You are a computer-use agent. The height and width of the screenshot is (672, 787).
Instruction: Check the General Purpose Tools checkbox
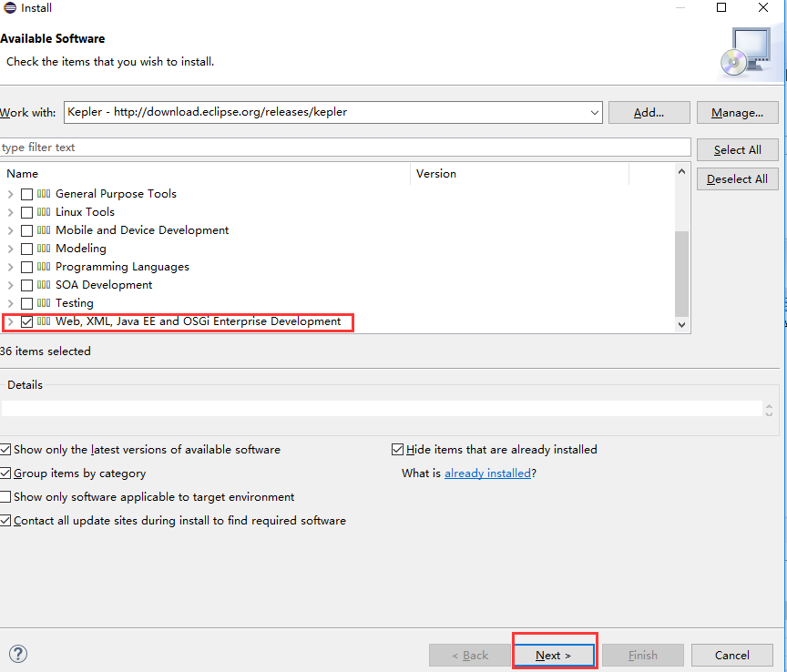[x=26, y=194]
